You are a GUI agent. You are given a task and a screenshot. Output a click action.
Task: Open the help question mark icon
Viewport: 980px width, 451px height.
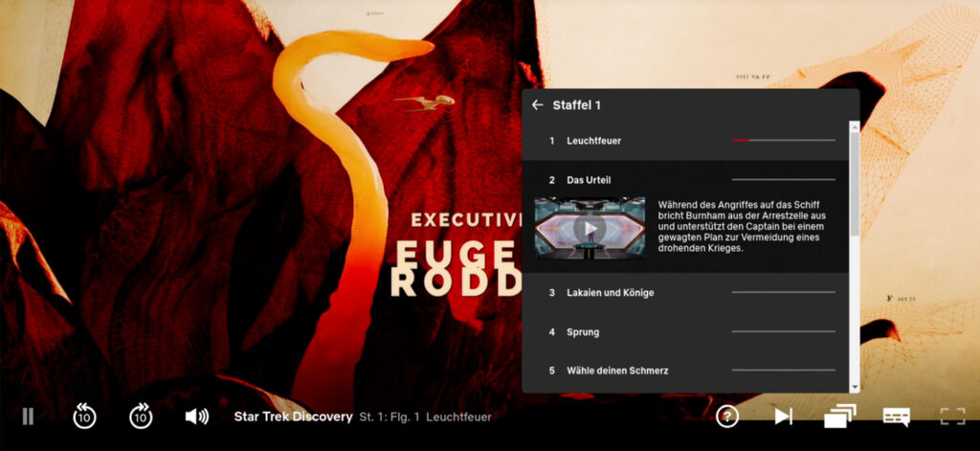pos(727,417)
